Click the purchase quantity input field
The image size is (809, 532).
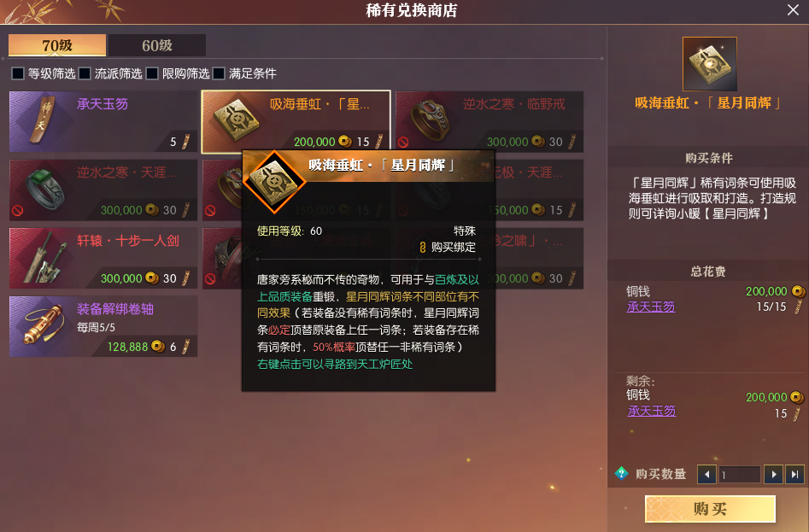coord(739,474)
